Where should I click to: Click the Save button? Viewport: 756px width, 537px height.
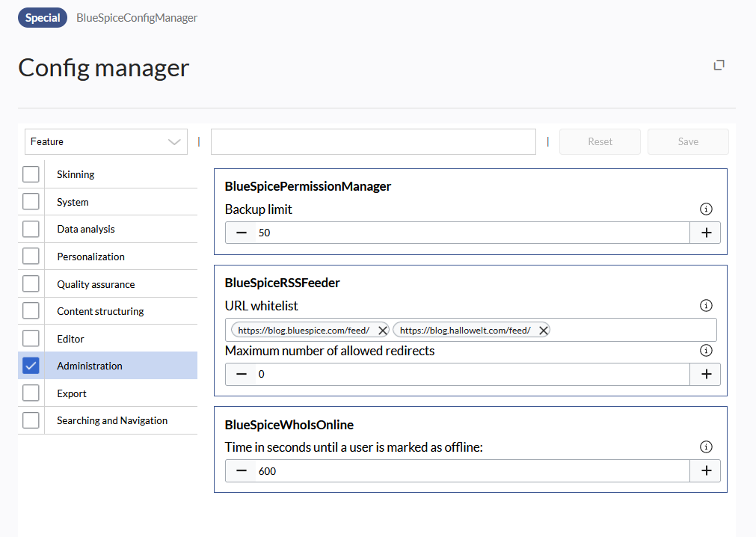tap(687, 141)
